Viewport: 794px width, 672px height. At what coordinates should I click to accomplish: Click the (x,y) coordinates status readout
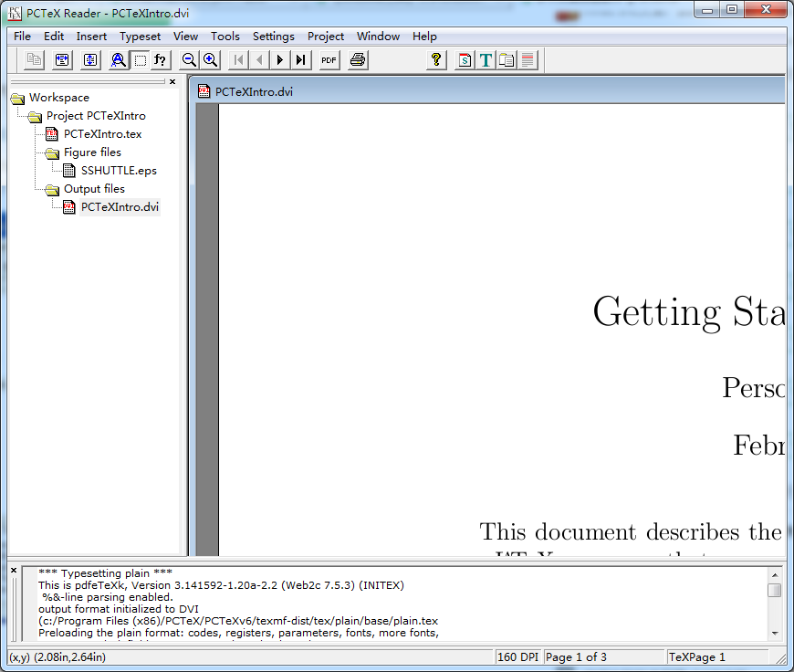[x=57, y=657]
